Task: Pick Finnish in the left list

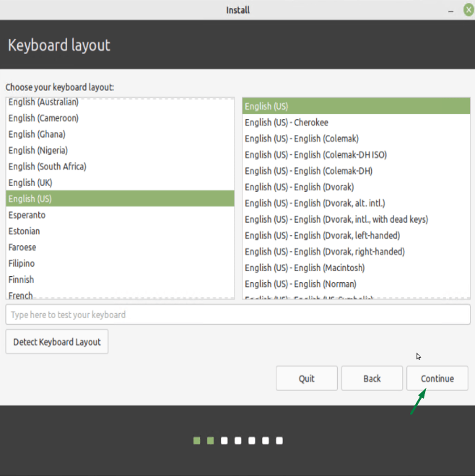Action: (21, 279)
